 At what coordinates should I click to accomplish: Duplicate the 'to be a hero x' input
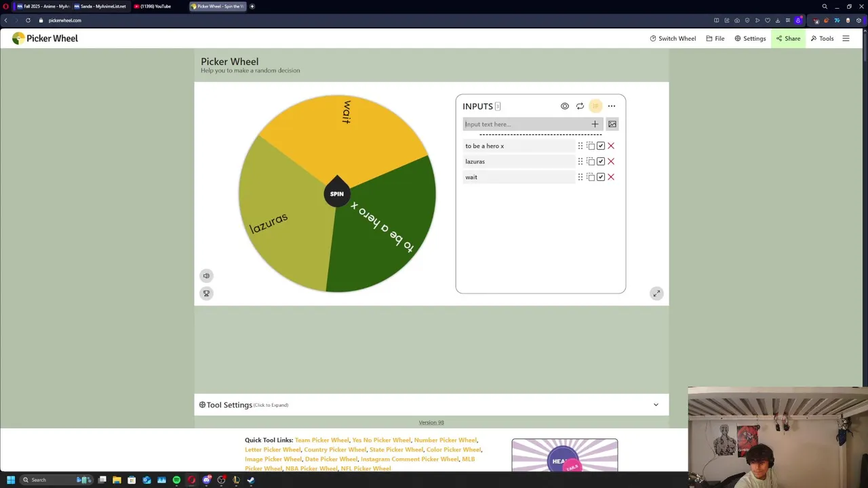click(x=591, y=146)
